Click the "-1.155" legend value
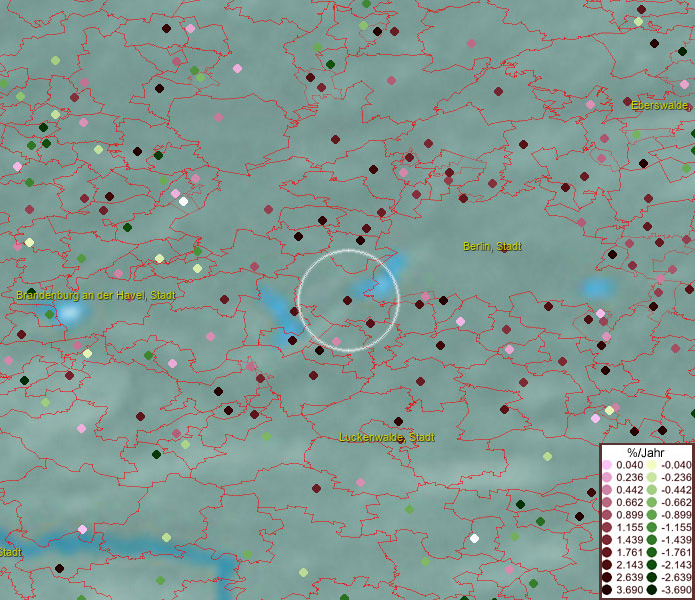The width and height of the screenshot is (695, 600). (676, 527)
